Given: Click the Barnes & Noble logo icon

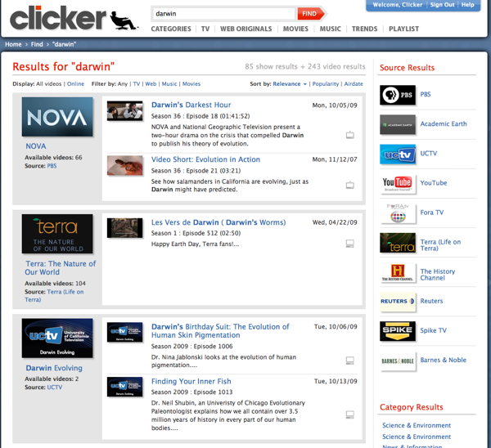Looking at the screenshot, I should click(398, 361).
